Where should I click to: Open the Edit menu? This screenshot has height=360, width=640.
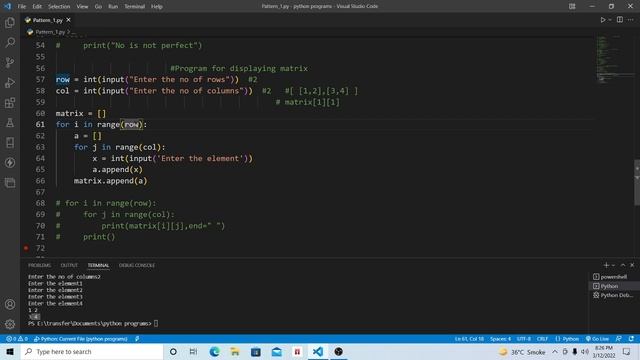(x=37, y=7)
